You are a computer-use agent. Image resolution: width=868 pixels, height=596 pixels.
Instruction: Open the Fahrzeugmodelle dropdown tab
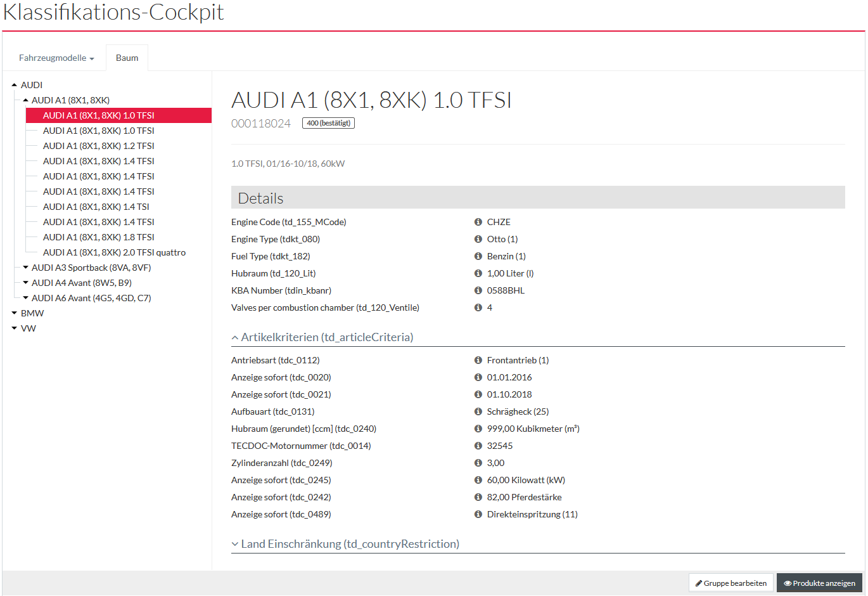click(56, 58)
